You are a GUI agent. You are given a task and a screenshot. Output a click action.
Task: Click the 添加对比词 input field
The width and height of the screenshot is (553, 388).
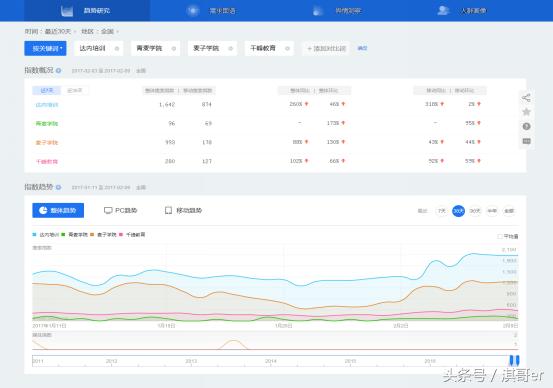click(326, 48)
